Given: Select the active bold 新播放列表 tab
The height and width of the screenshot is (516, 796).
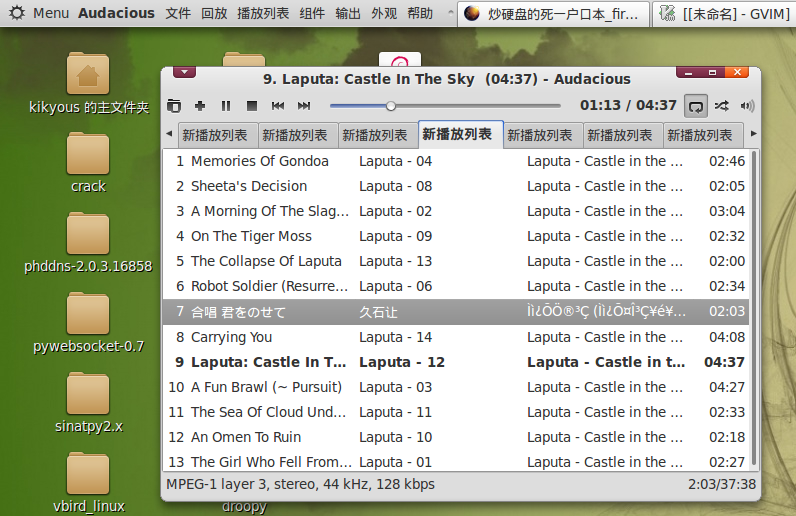Looking at the screenshot, I should click(x=460, y=134).
